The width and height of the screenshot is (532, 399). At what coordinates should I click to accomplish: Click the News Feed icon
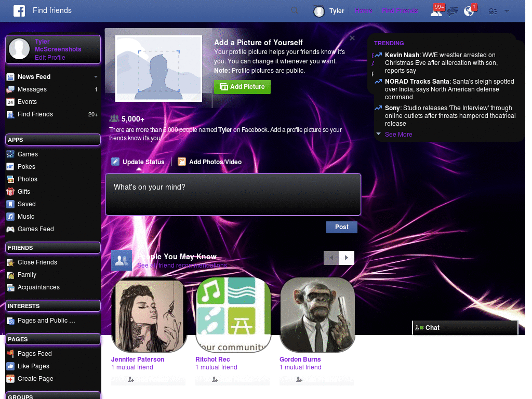click(10, 77)
